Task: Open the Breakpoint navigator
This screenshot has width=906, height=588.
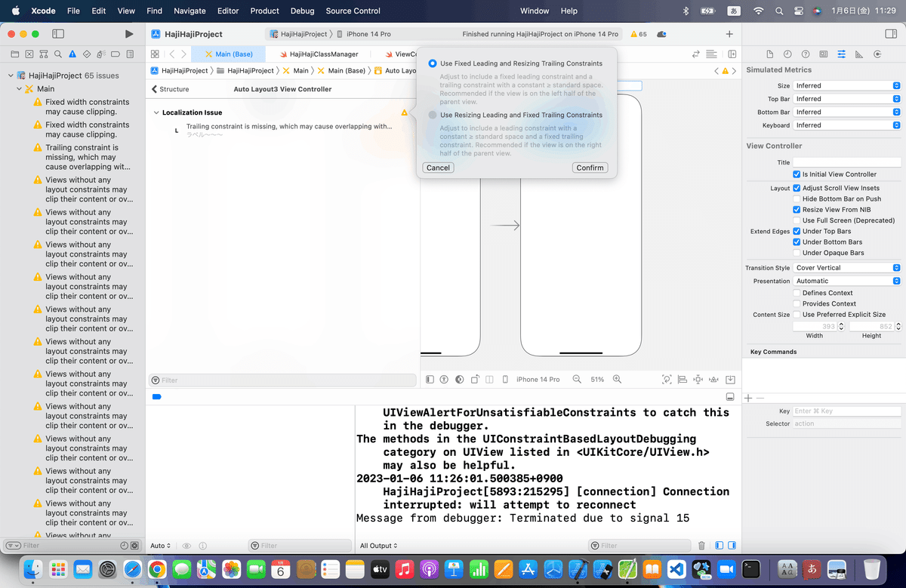Action: click(116, 54)
